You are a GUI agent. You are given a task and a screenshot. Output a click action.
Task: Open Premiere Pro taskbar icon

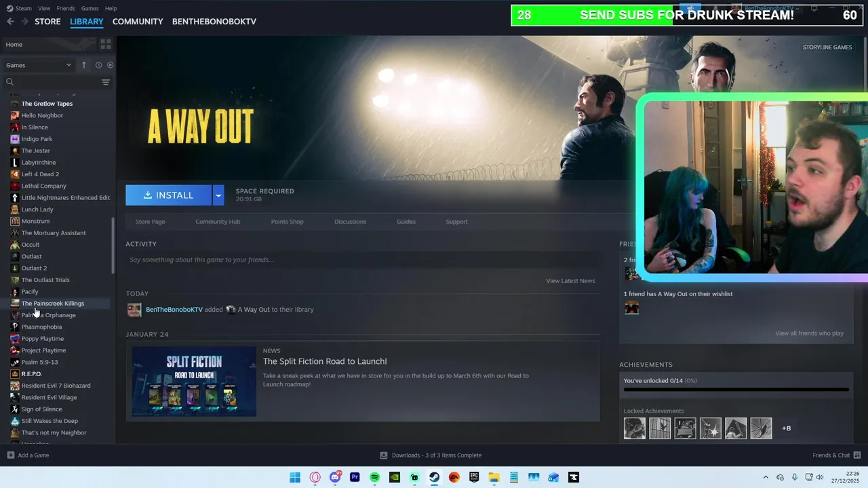point(355,477)
